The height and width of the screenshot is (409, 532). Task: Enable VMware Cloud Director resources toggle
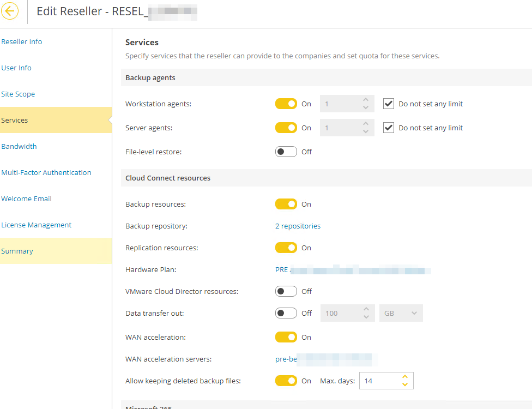(286, 291)
